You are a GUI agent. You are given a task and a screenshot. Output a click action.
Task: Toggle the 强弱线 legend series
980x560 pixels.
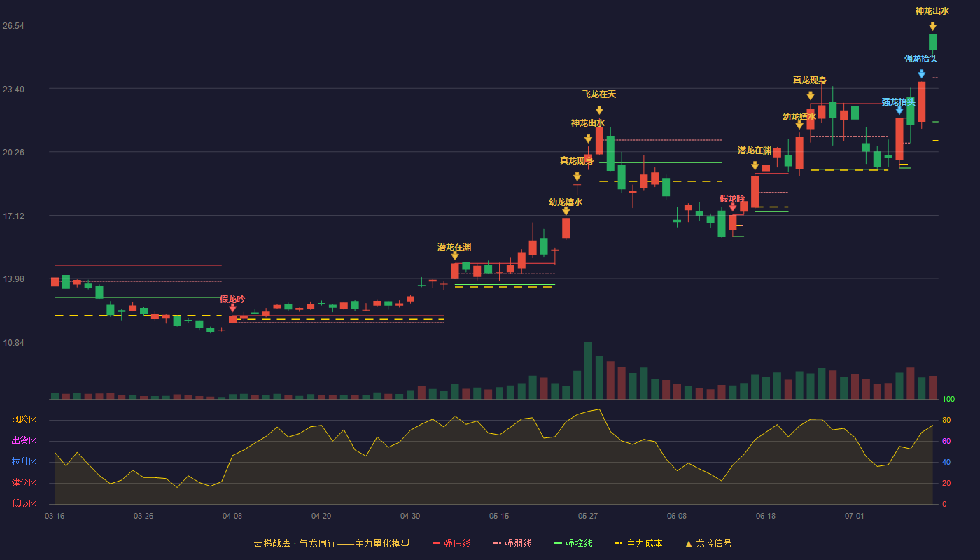pyautogui.click(x=512, y=543)
